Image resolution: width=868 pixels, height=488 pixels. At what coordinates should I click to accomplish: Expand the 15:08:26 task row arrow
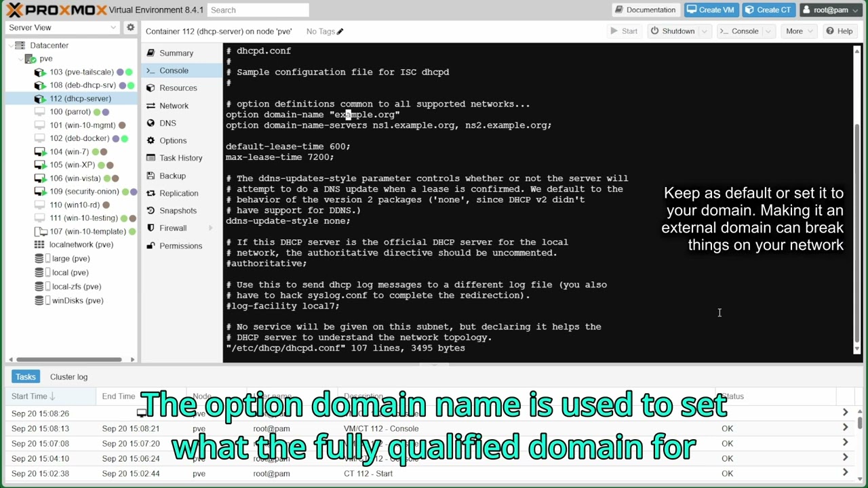point(845,413)
